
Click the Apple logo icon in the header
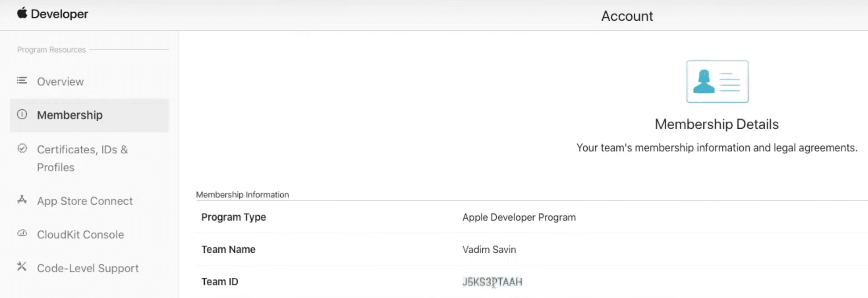(x=22, y=13)
